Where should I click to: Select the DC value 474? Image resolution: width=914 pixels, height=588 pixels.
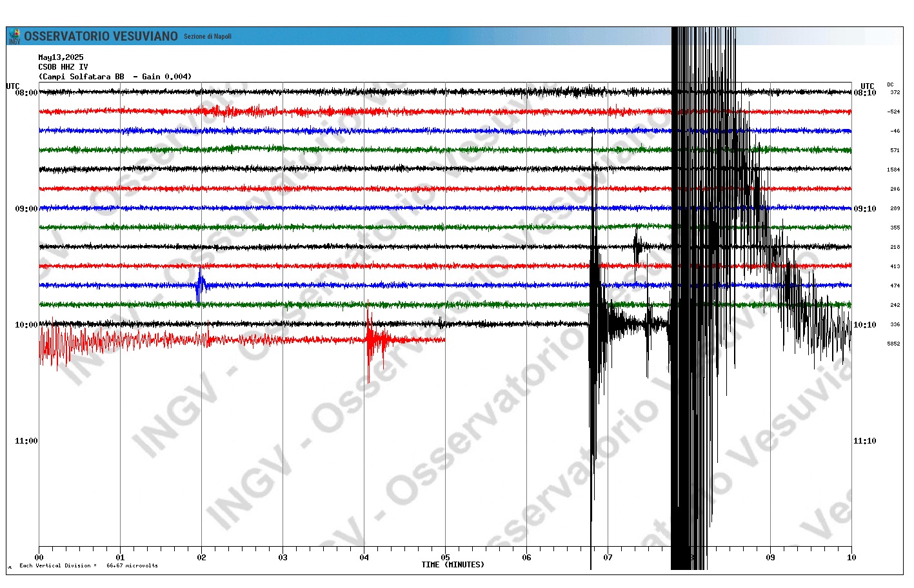pos(895,286)
